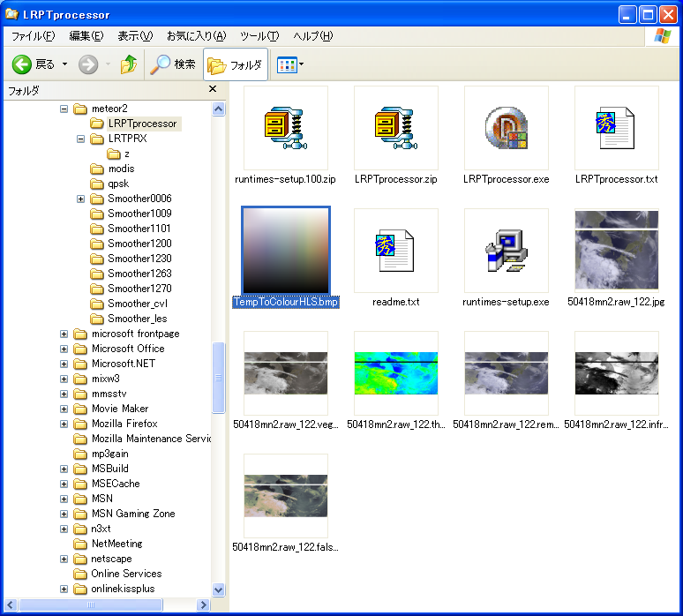Open the Back button history dropdown arrow
The image size is (683, 616).
tap(64, 64)
